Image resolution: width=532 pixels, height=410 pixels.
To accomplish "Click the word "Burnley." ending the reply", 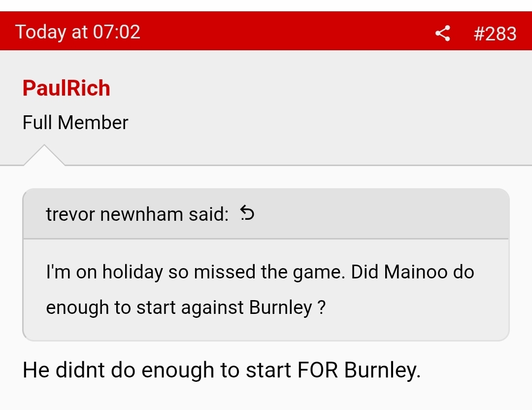I will [x=382, y=370].
